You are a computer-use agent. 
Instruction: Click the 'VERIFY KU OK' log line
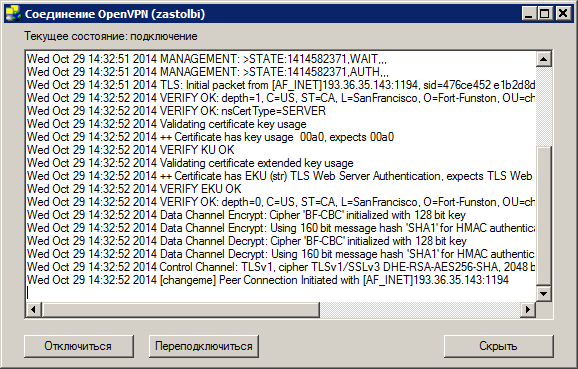pyautogui.click(x=130, y=150)
